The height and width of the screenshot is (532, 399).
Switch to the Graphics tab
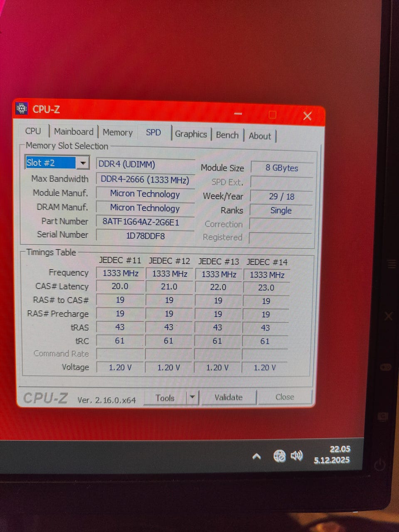pyautogui.click(x=191, y=134)
